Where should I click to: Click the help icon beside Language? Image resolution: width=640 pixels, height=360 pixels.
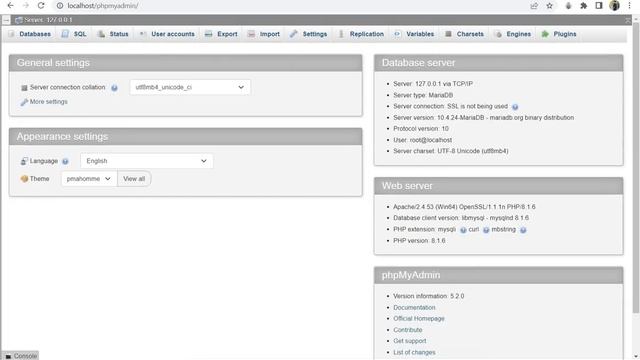click(x=65, y=161)
